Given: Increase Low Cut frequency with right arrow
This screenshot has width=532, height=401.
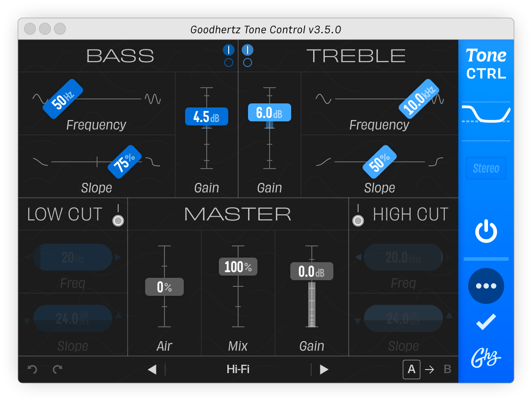Looking at the screenshot, I should point(118,257).
